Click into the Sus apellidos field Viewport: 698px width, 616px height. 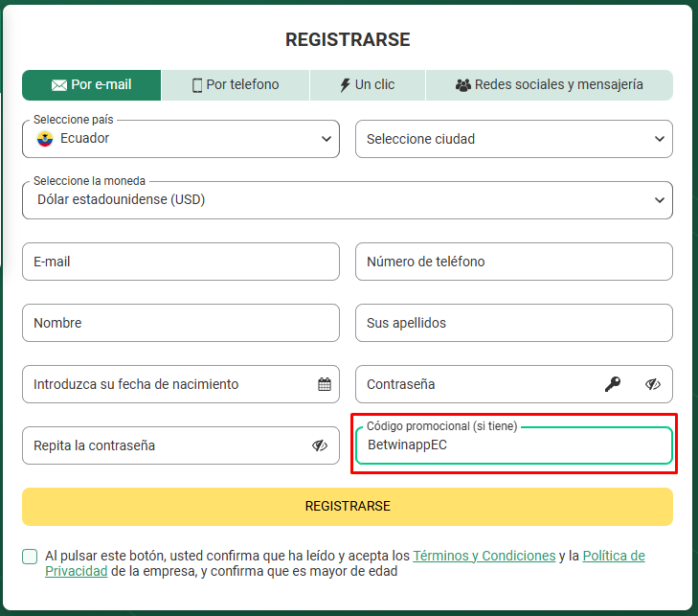tap(514, 323)
